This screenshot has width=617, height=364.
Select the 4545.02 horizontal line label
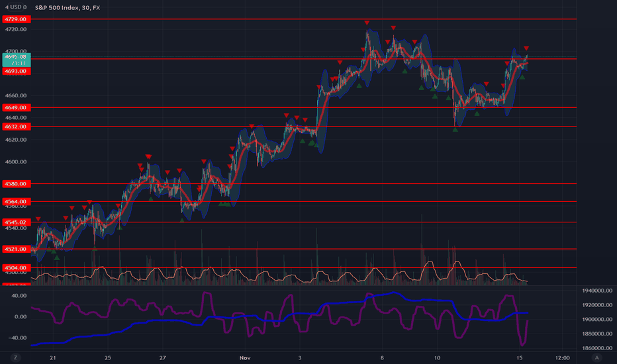[x=16, y=222]
